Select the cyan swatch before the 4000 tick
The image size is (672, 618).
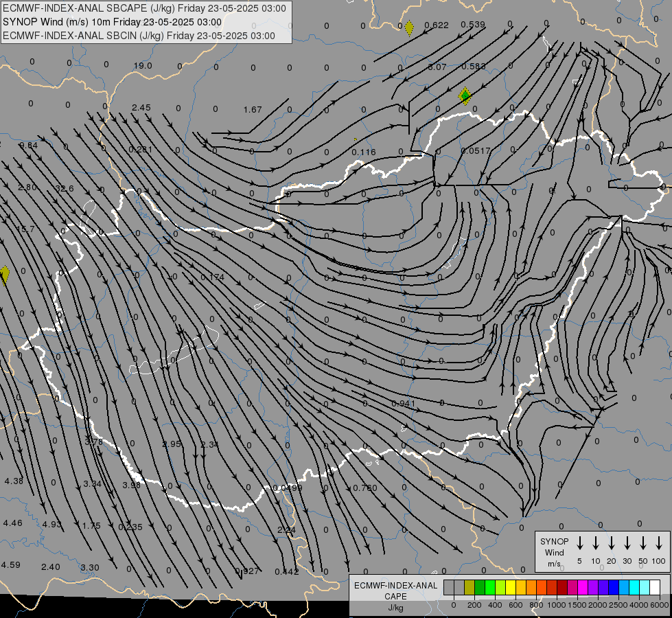634,588
